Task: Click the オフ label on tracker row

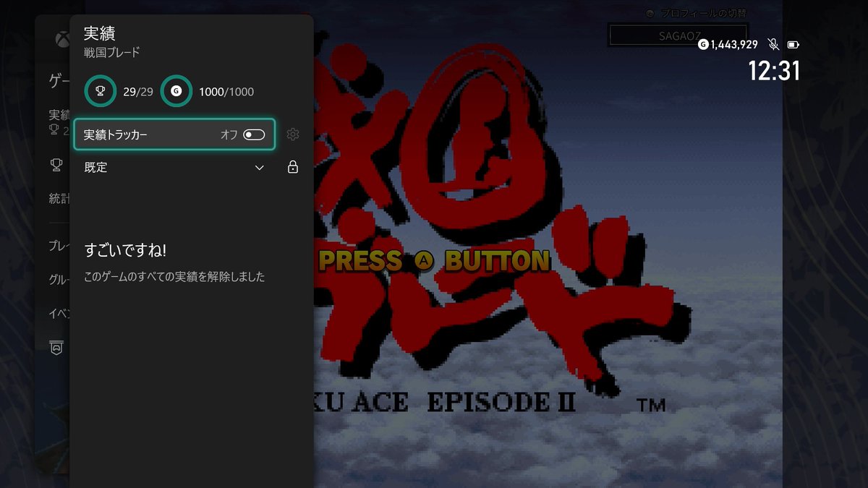Action: (229, 134)
